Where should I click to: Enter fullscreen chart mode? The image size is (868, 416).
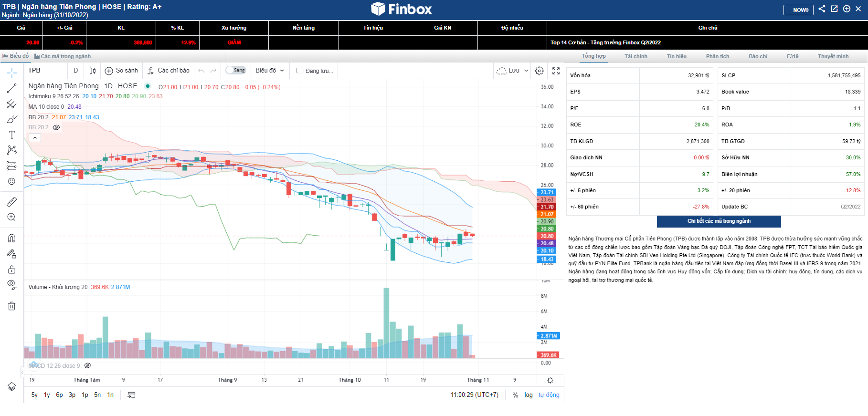pyautogui.click(x=556, y=71)
